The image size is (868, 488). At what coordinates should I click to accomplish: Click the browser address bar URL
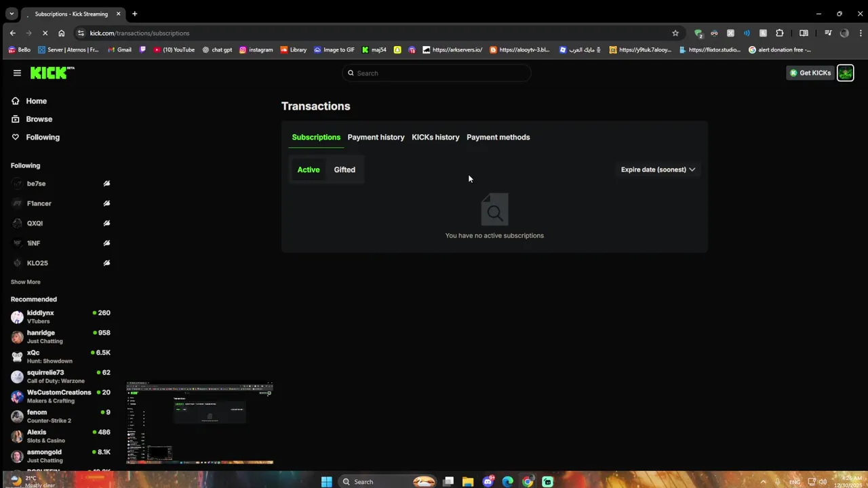point(140,33)
